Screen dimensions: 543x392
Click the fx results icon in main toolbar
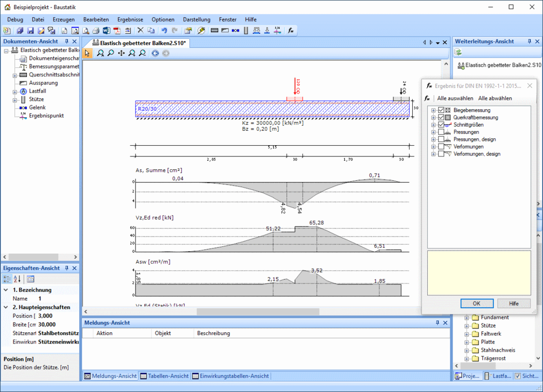[x=291, y=31]
